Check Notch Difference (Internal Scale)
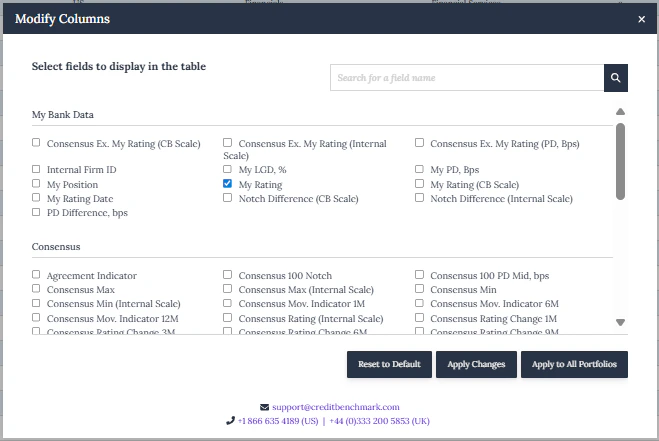Image resolution: width=659 pixels, height=441 pixels. [x=419, y=198]
